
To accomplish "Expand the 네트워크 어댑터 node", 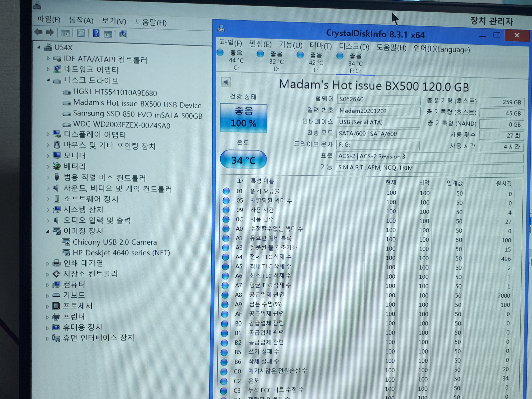I will click(48, 69).
